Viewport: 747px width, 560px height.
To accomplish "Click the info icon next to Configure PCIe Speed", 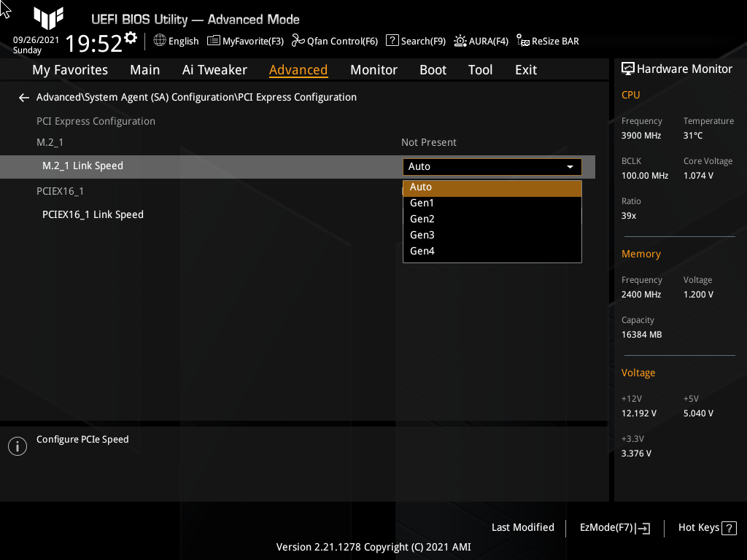I will click(17, 446).
